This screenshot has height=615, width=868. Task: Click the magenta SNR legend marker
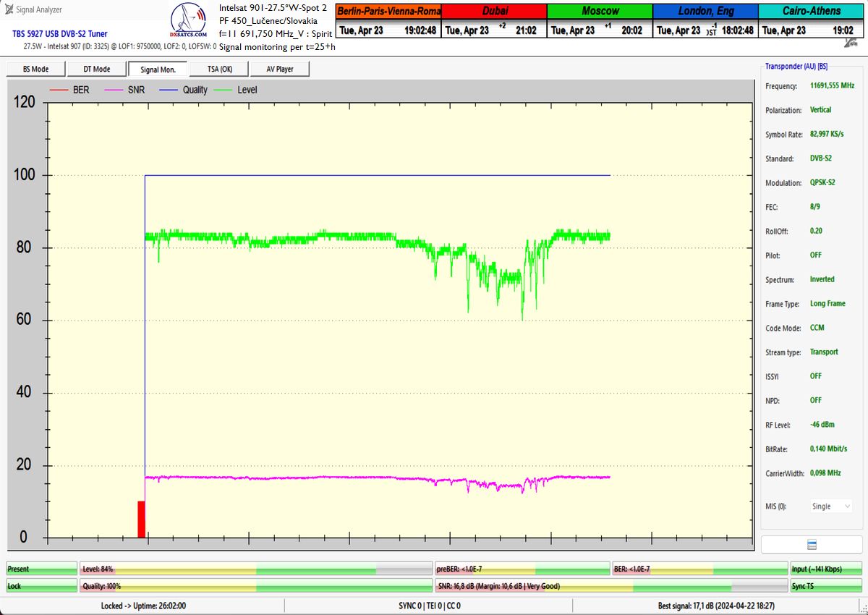[114, 90]
